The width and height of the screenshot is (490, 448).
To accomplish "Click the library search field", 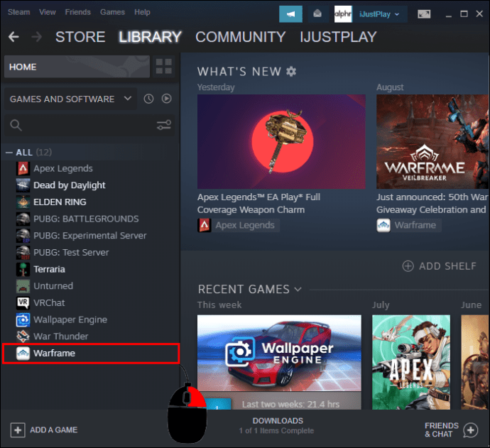I will (x=81, y=125).
